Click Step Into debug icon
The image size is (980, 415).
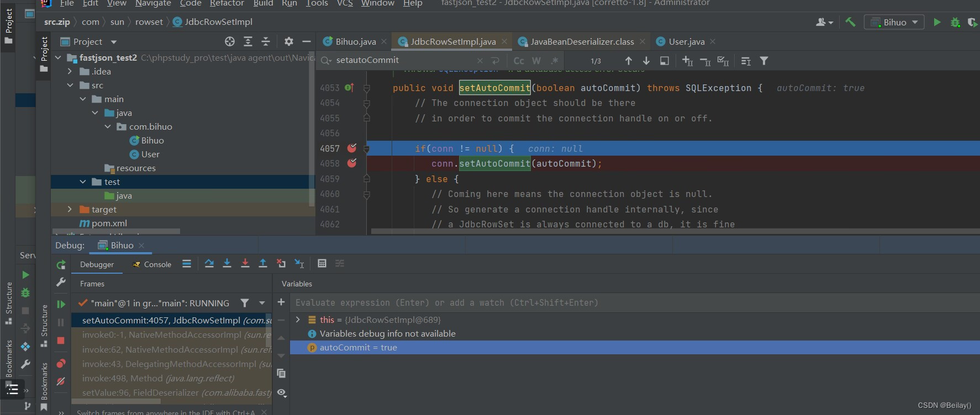point(227,264)
